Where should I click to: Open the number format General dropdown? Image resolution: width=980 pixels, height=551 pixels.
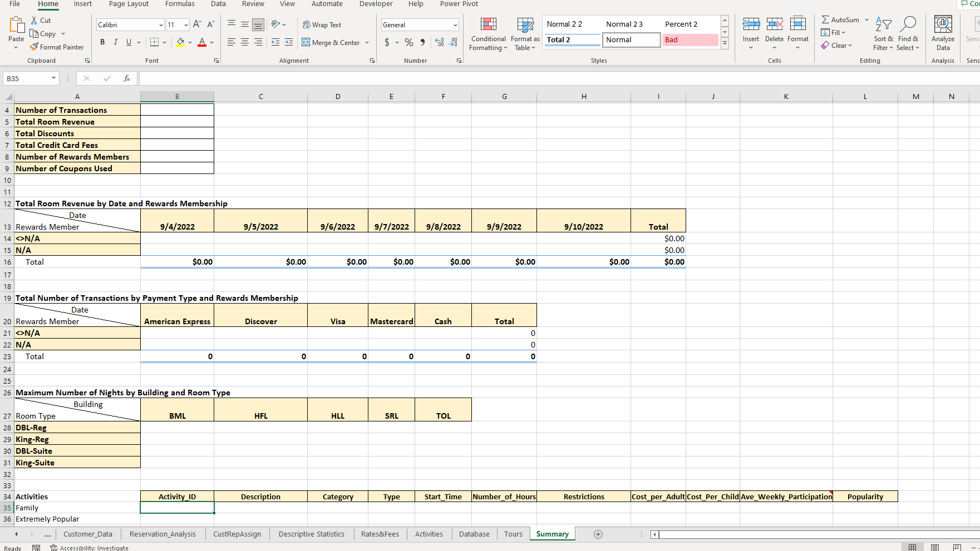click(x=455, y=25)
